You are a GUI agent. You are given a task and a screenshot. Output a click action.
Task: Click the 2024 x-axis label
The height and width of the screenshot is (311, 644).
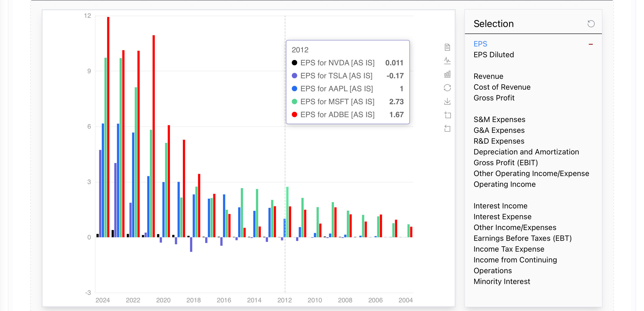pos(103,300)
